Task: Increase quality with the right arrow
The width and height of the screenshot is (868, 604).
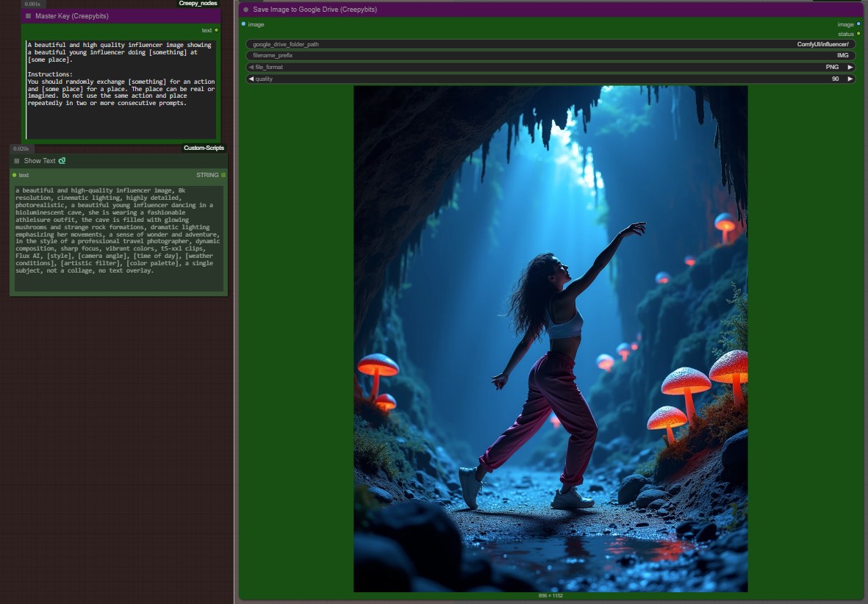Action: coord(850,79)
